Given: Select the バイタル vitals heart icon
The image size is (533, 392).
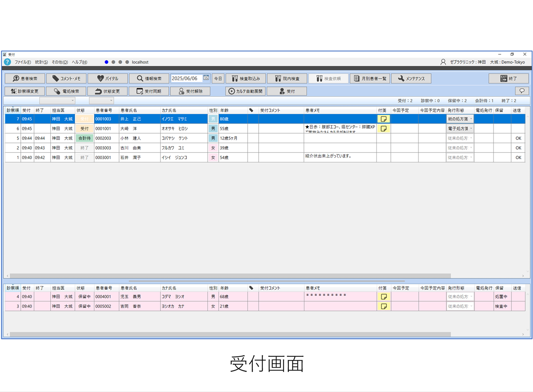Looking at the screenshot, I should point(107,78).
